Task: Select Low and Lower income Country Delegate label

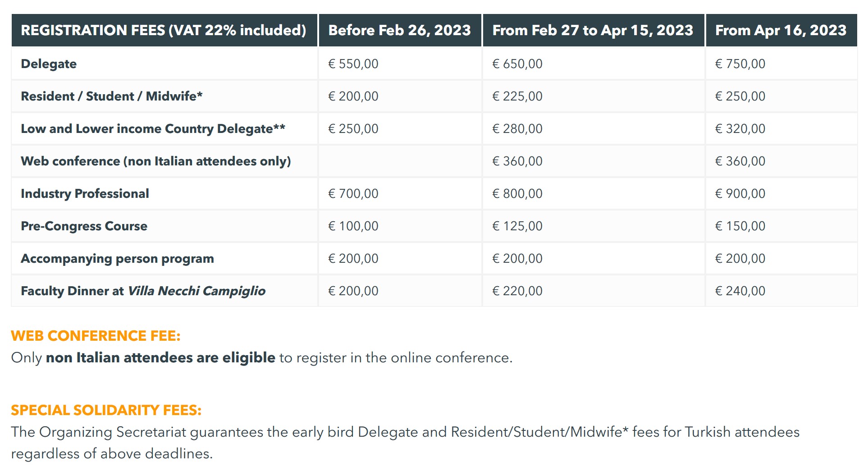Action: tap(153, 128)
